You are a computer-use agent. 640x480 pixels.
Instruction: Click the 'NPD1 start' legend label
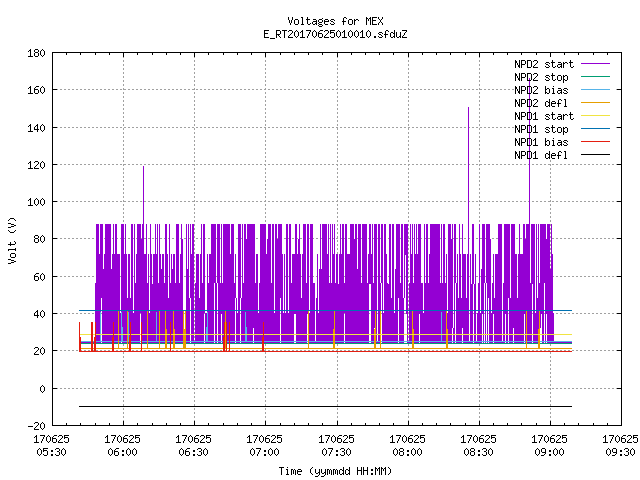544,116
